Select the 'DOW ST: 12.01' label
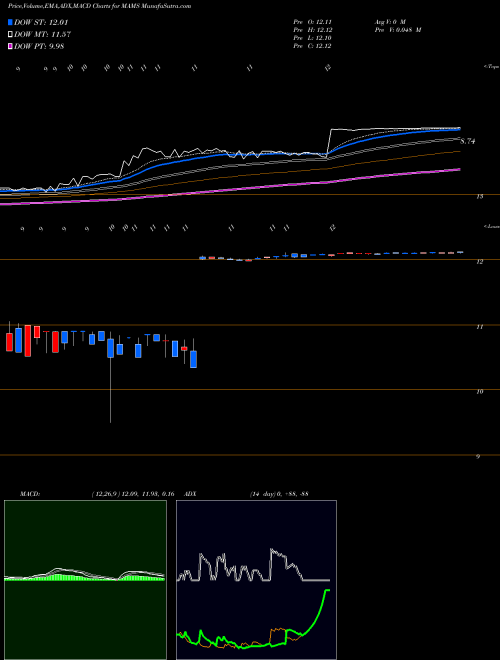The image size is (500, 660). tap(41, 22)
